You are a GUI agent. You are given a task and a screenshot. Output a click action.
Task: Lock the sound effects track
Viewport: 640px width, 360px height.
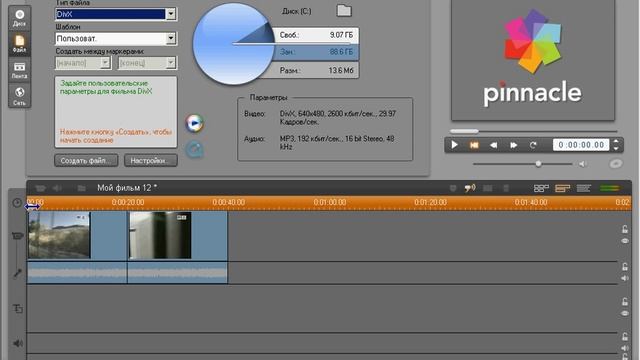pos(625,337)
